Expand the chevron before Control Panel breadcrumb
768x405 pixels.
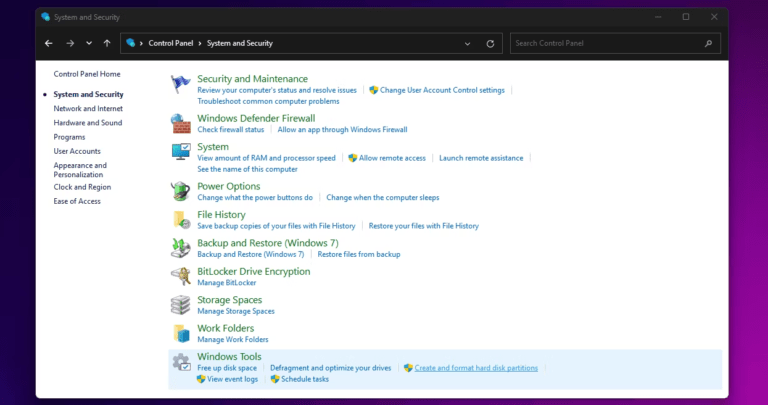142,43
